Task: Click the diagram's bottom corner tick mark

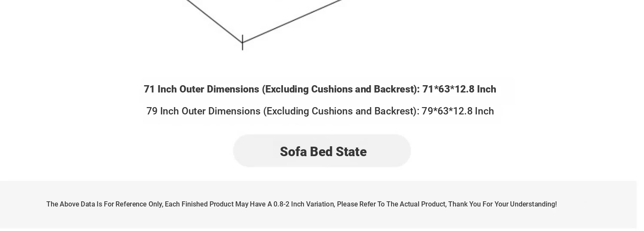Action: (x=243, y=42)
